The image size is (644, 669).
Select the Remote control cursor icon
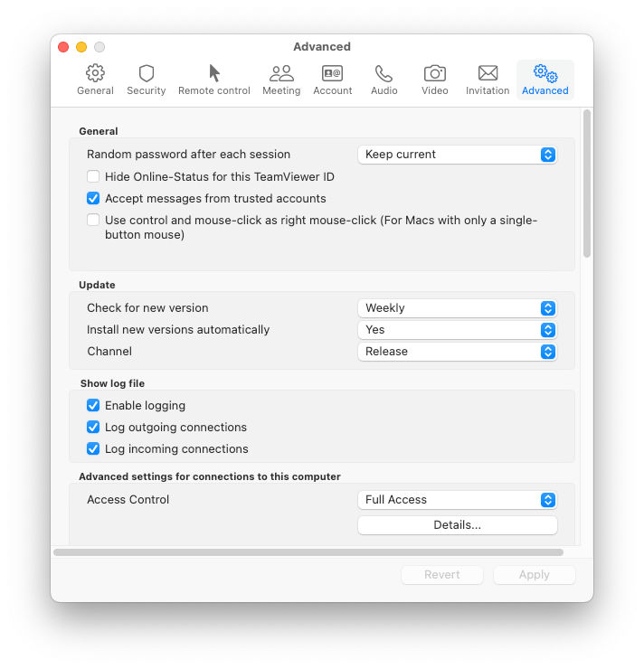point(214,73)
